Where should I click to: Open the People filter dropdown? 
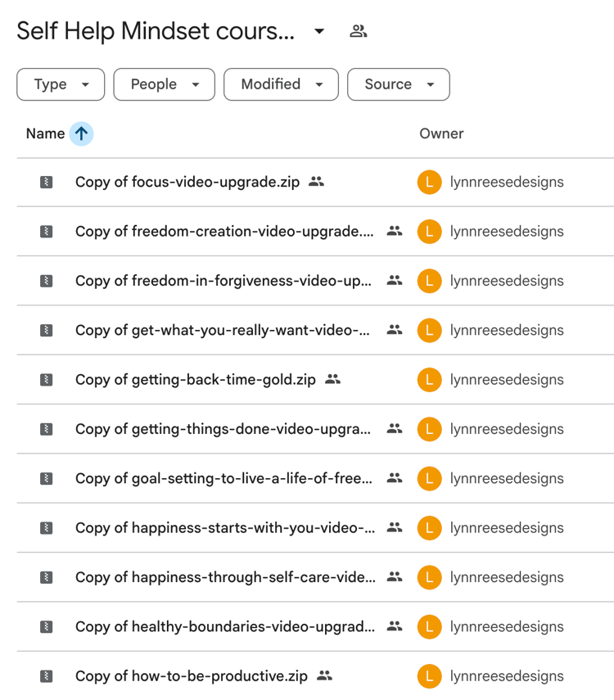pyautogui.click(x=164, y=84)
